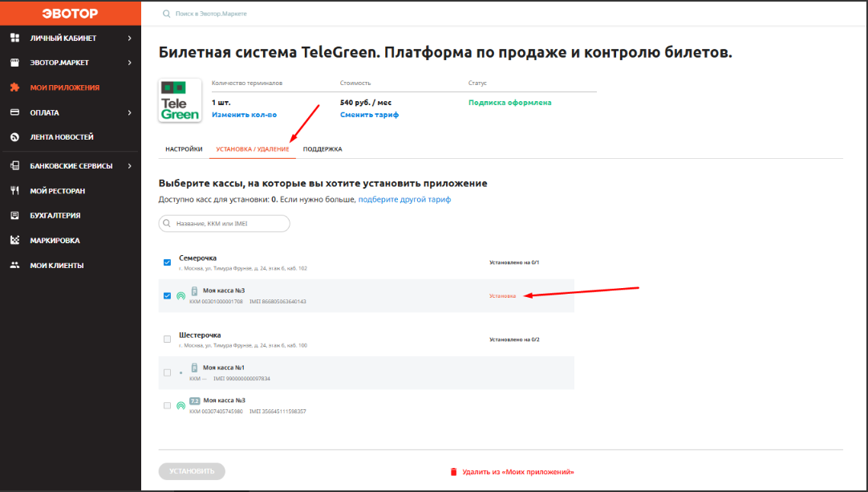Click online status icon of Семерочка terminal
This screenshot has height=492, width=868.
(180, 296)
